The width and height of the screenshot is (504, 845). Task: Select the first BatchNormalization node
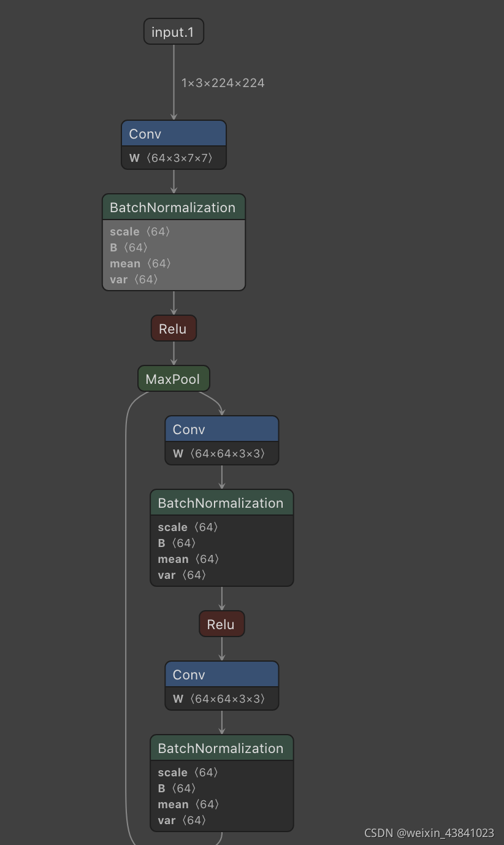(174, 207)
